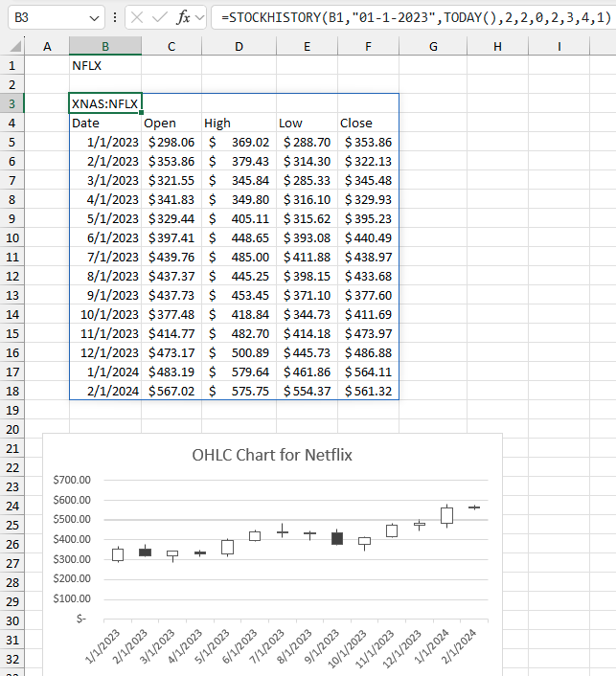Click the vertical dots handle beside Name Box
Viewport: 616px width, 676px height.
(x=115, y=17)
